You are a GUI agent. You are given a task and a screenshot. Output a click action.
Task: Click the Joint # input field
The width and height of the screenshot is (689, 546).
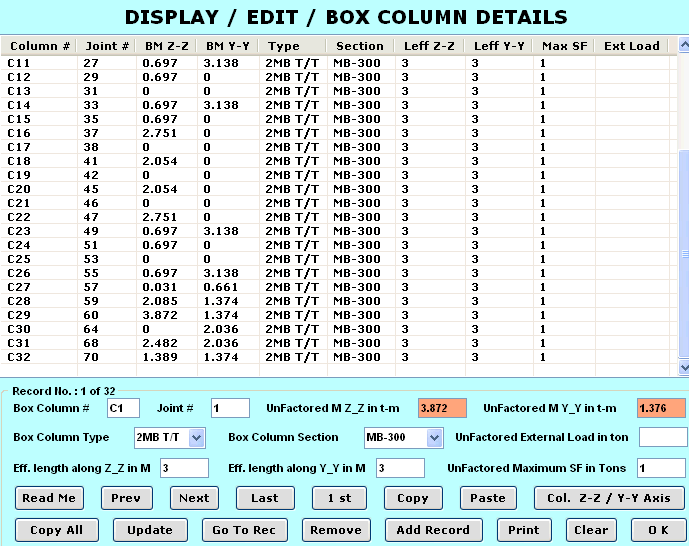[x=230, y=408]
